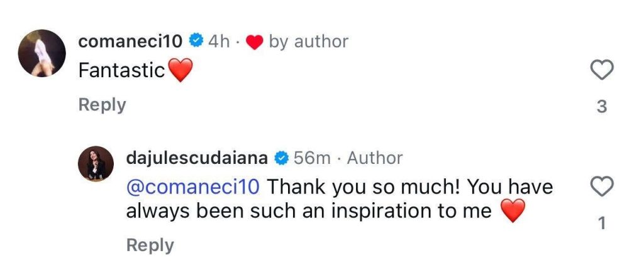The image size is (644, 270).
Task: Click the "Author" label on the reply
Action: (x=375, y=158)
